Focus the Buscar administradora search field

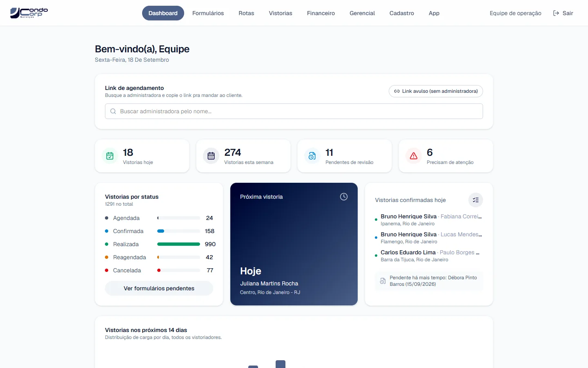[294, 111]
